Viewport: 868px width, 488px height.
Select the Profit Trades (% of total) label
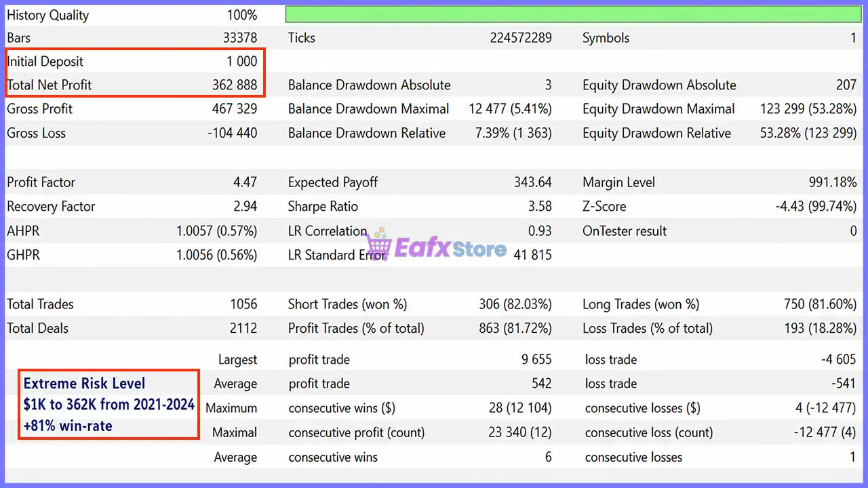356,329
